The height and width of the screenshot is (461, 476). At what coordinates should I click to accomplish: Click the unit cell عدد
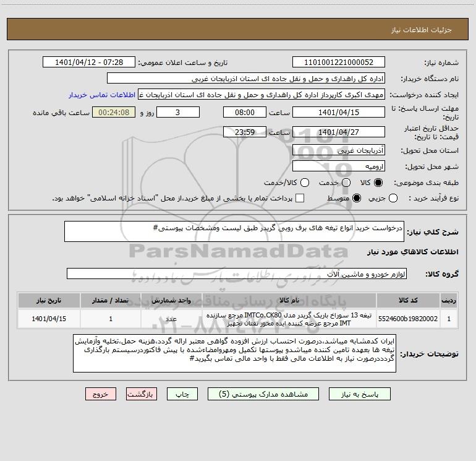click(171, 319)
